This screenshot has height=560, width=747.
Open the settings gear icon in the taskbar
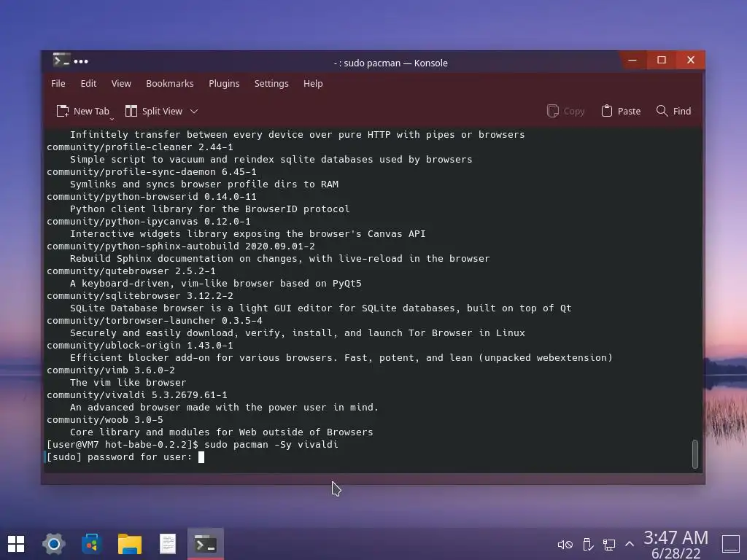(x=53, y=544)
